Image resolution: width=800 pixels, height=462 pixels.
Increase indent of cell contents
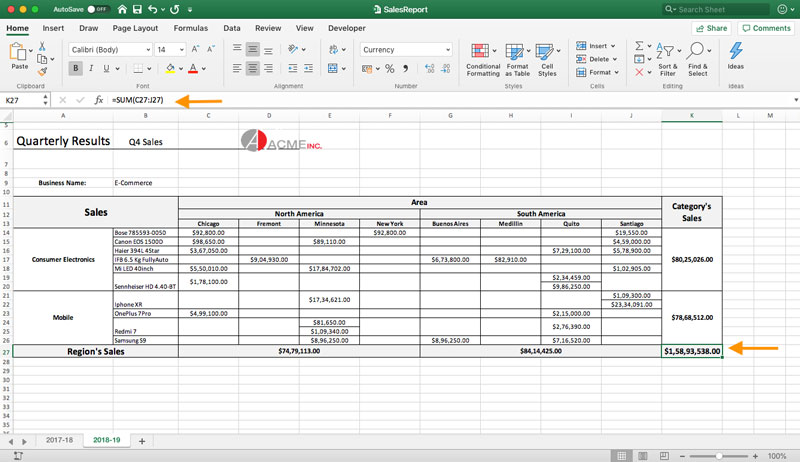(x=308, y=68)
